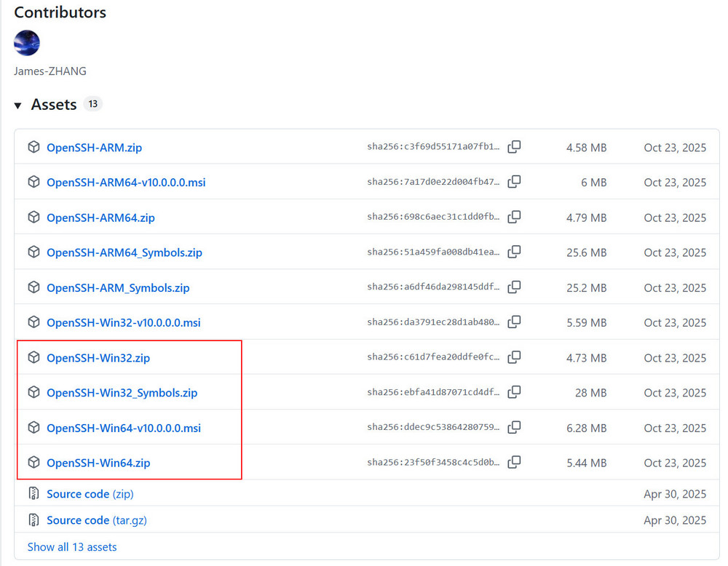Image resolution: width=728 pixels, height=566 pixels.
Task: Select the sha256:698c6aec31c1dd0fb… hash text
Action: click(433, 217)
